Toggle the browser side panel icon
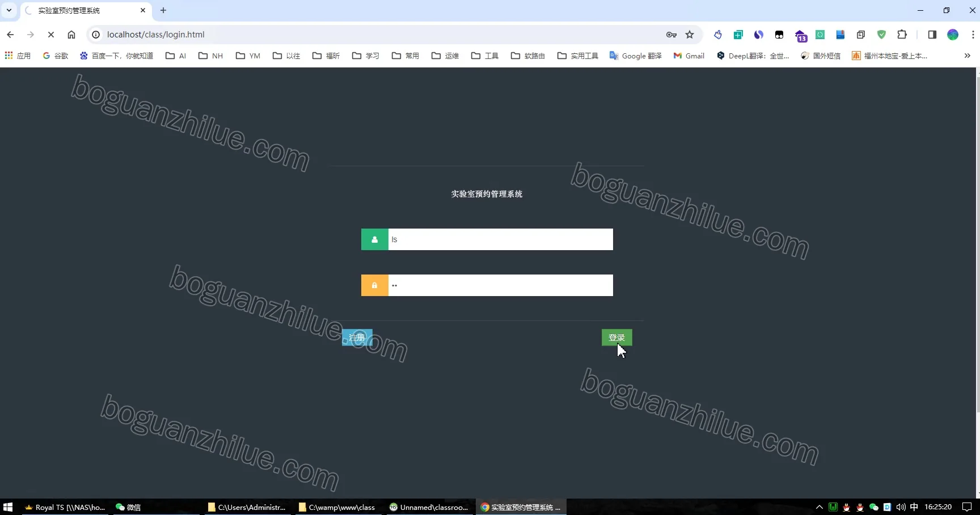 (932, 35)
